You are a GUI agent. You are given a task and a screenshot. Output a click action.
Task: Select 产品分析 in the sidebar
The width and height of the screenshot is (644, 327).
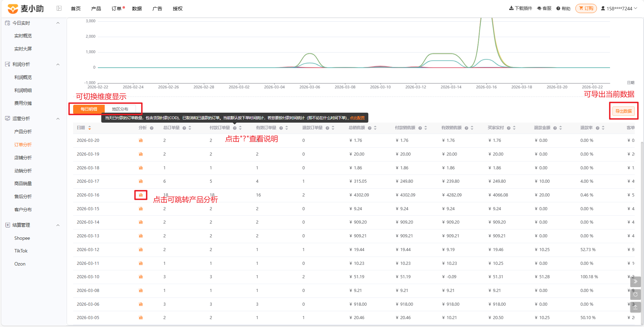tap(23, 132)
